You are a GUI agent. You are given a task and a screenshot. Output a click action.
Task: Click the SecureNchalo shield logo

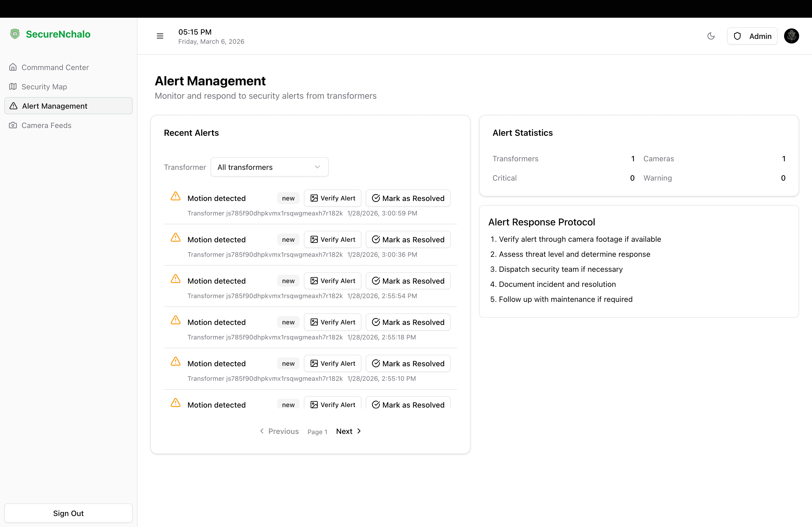coord(15,34)
